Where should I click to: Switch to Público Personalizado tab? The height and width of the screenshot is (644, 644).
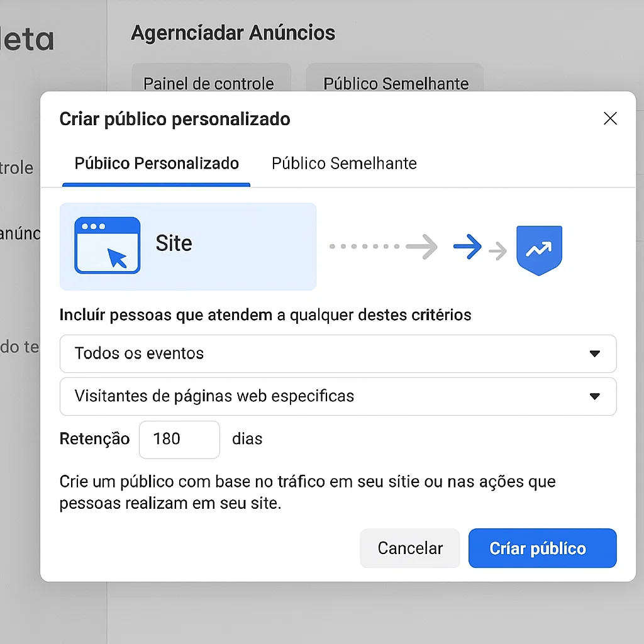(x=157, y=164)
